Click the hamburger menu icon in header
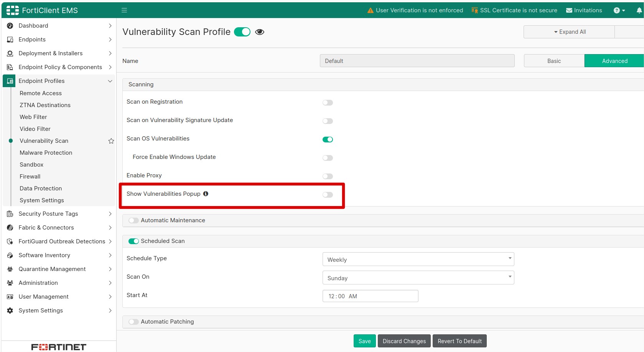This screenshot has width=644, height=352. point(124,10)
